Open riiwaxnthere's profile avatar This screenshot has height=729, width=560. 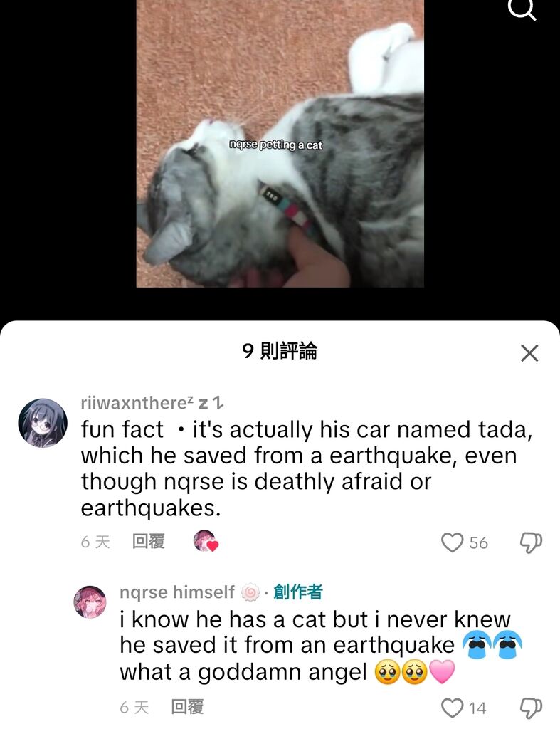pos(43,423)
